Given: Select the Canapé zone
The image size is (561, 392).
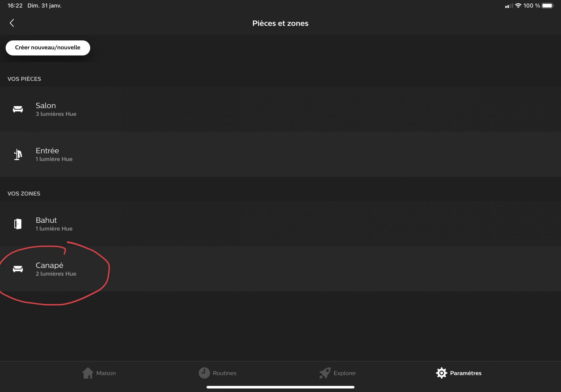Looking at the screenshot, I should (280, 269).
